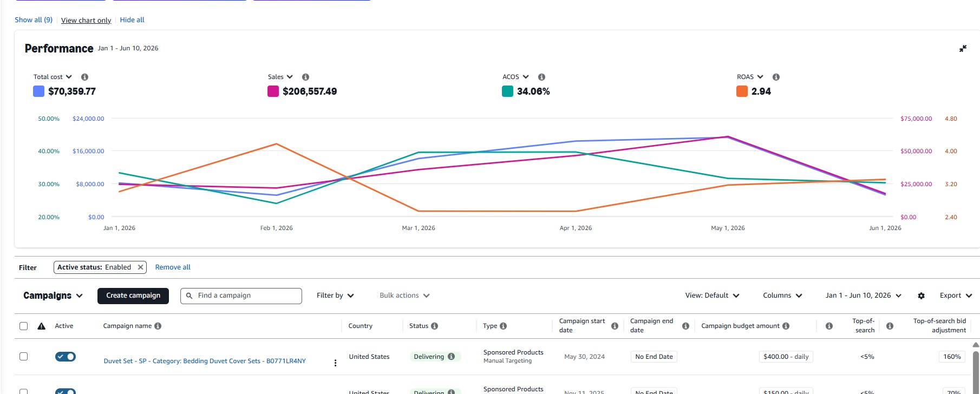Click View chart only link

click(86, 21)
